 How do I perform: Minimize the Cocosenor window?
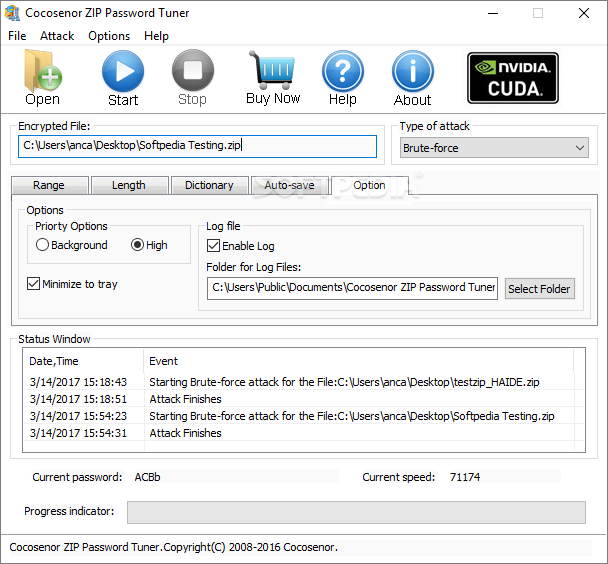click(x=493, y=13)
